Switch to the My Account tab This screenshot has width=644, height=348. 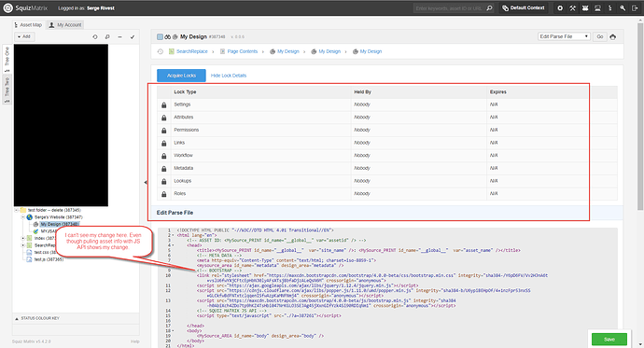coord(65,25)
